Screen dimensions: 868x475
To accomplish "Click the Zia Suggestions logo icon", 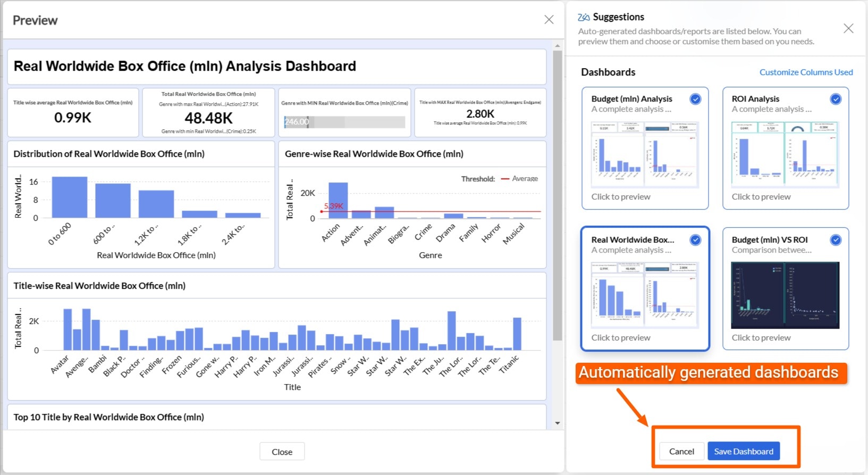I will pyautogui.click(x=584, y=17).
